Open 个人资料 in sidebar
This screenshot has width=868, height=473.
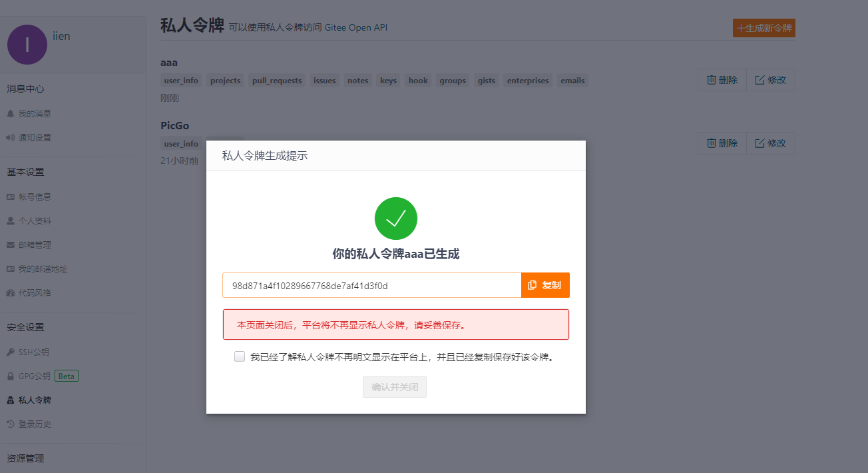pyautogui.click(x=35, y=221)
